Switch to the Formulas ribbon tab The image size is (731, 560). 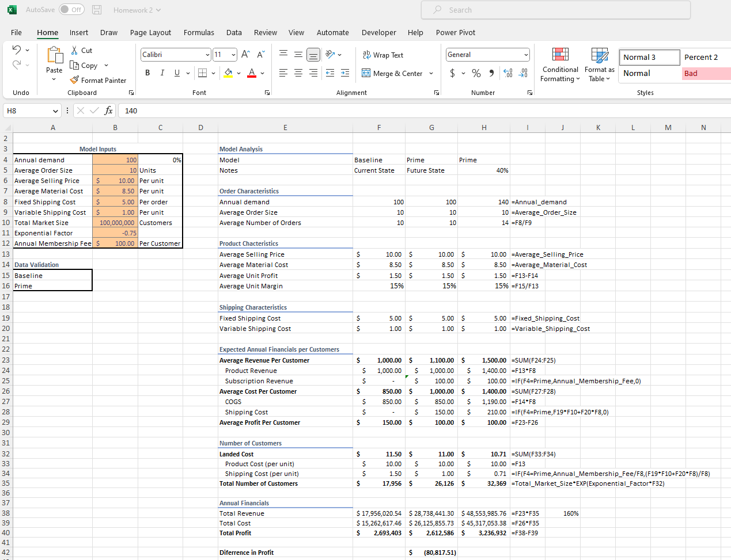coord(199,33)
